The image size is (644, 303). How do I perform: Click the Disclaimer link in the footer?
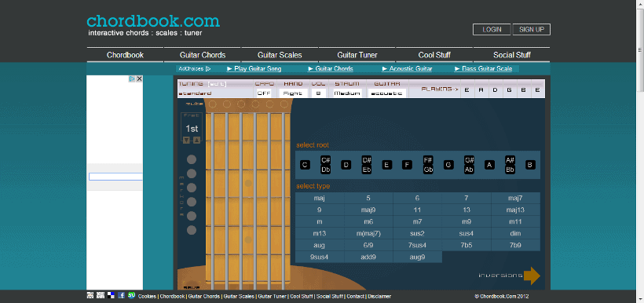click(x=379, y=297)
